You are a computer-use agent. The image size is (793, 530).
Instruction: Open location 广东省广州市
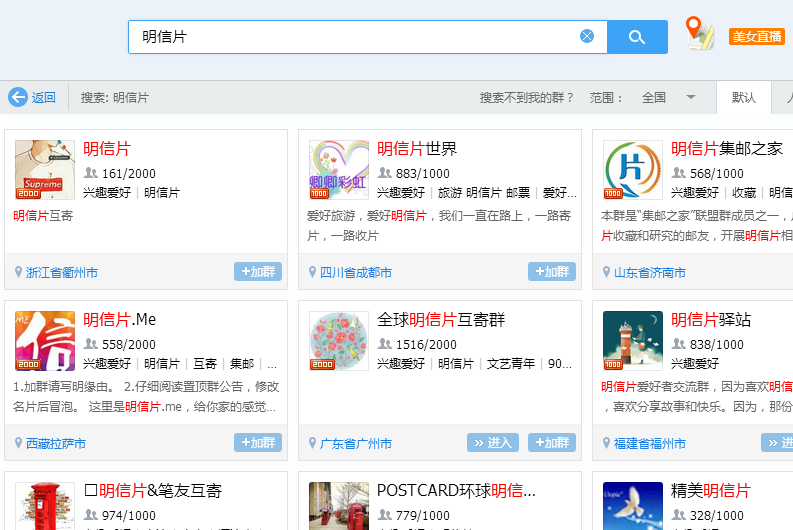pos(356,444)
